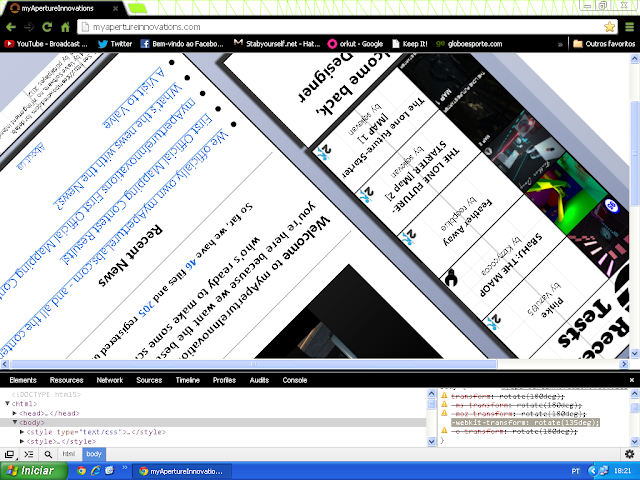Expand the head node in DOM tree
This screenshot has width=640, height=480.
click(15, 413)
